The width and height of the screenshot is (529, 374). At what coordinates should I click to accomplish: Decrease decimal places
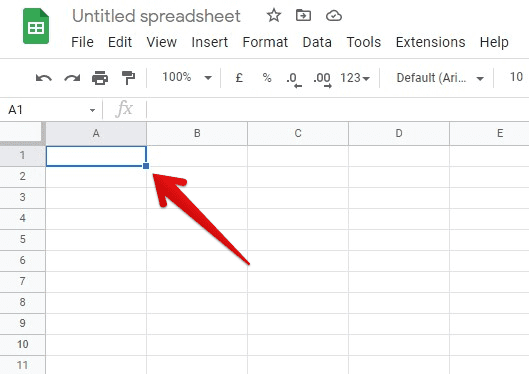[x=294, y=80]
